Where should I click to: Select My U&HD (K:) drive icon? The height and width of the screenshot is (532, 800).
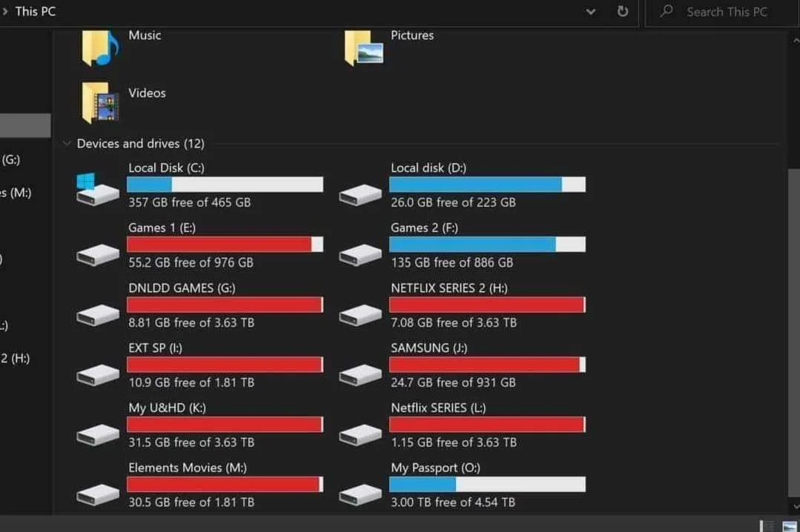pyautogui.click(x=97, y=435)
